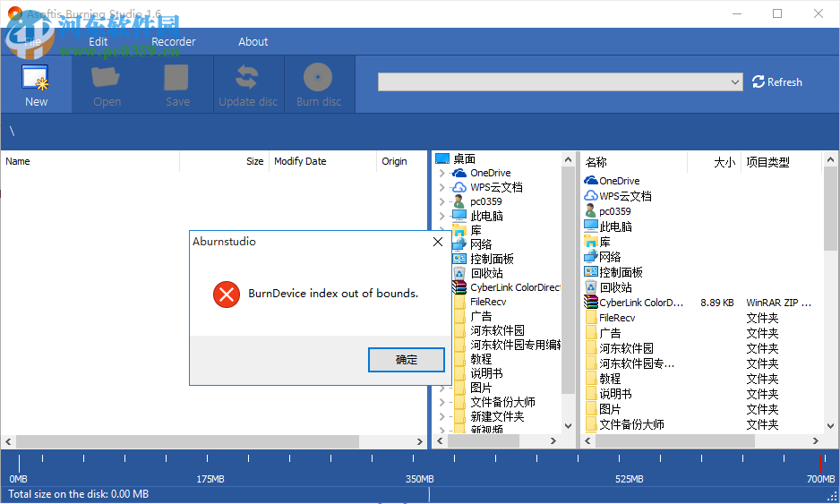This screenshot has height=504, width=840.
Task: Expand the 文件备份大师 tree node
Action: tap(442, 402)
